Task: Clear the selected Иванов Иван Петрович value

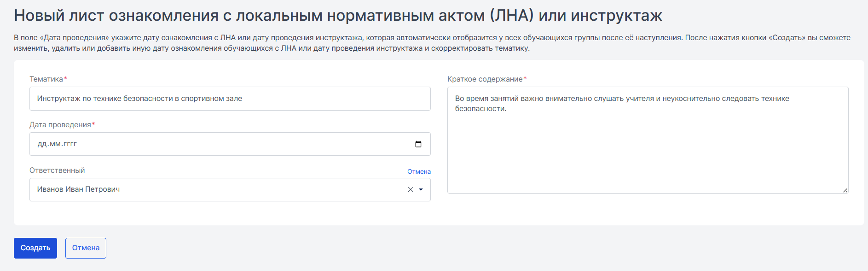Action: 411,189
